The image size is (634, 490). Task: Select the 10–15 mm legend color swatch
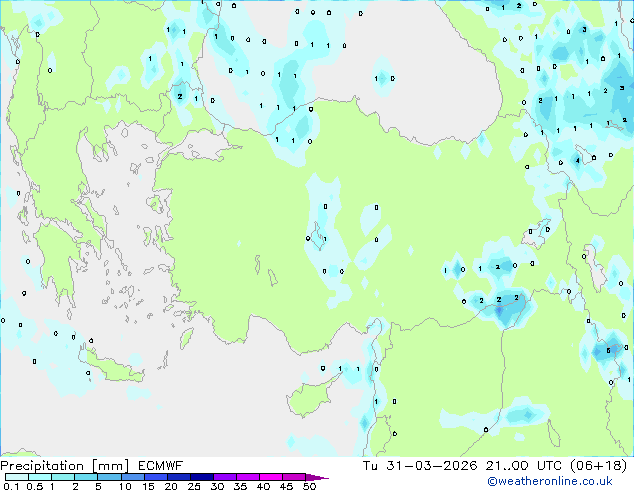point(132,477)
